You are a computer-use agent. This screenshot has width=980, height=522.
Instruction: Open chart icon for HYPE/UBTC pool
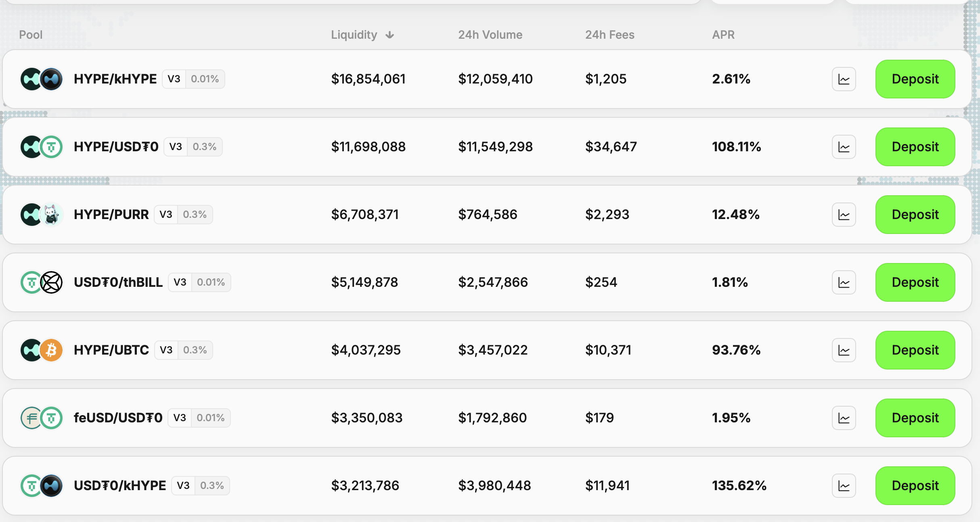[844, 350]
